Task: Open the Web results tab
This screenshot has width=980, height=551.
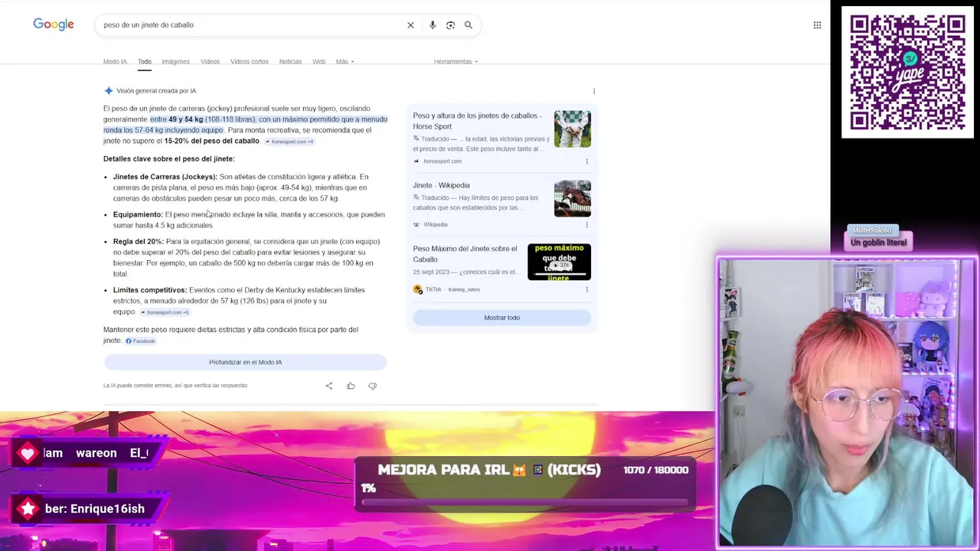Action: pos(318,61)
